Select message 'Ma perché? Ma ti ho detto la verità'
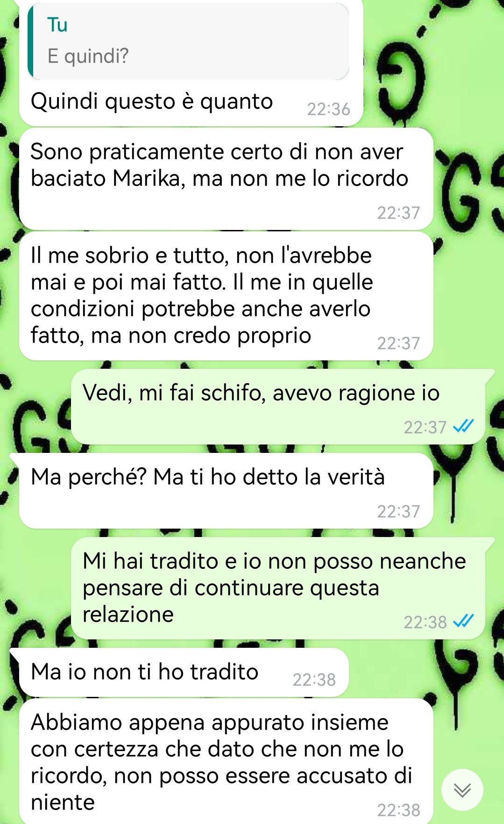Image resolution: width=504 pixels, height=824 pixels. (x=226, y=491)
